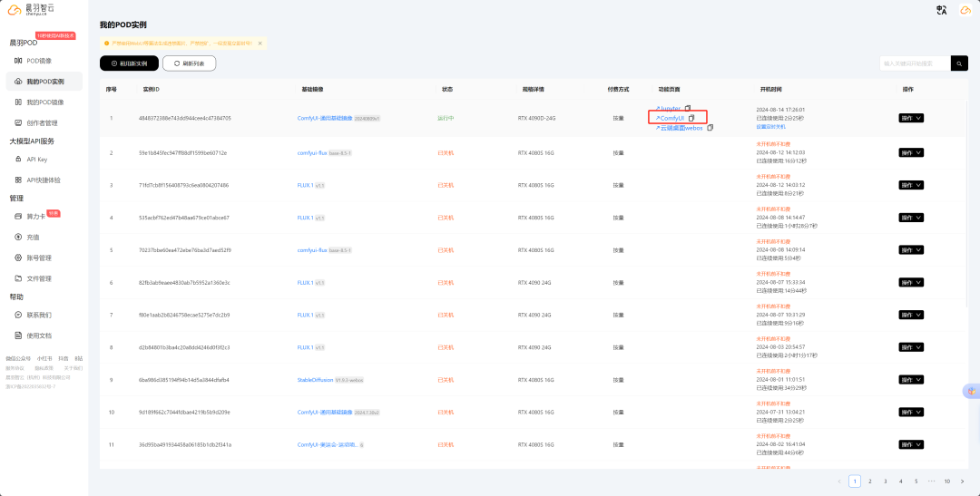Open the 关于我们 footer link
The image size is (980, 496).
coord(73,368)
